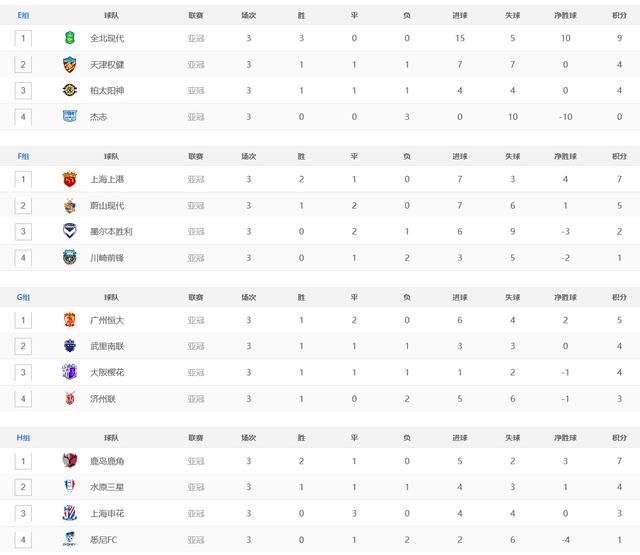Click the 净胜球 column header in H组

tap(565, 438)
